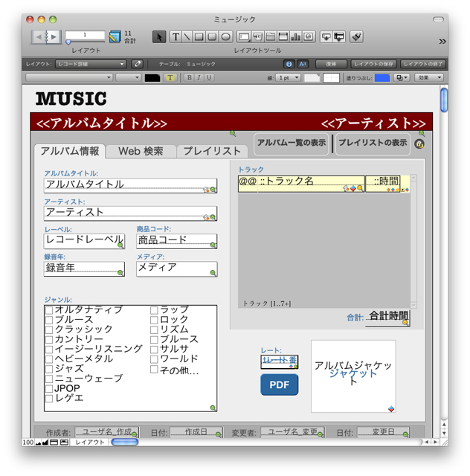Viewport: 470px width, 476px height.
Task: Click the レイアウト mode popup in status bar
Action: pos(90,442)
